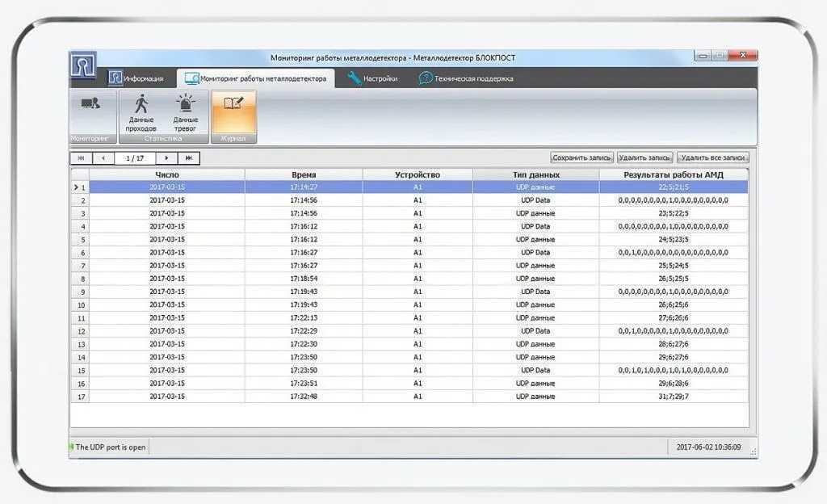827x504 pixels.
Task: Click the page number field 1 / 17
Action: 134,158
